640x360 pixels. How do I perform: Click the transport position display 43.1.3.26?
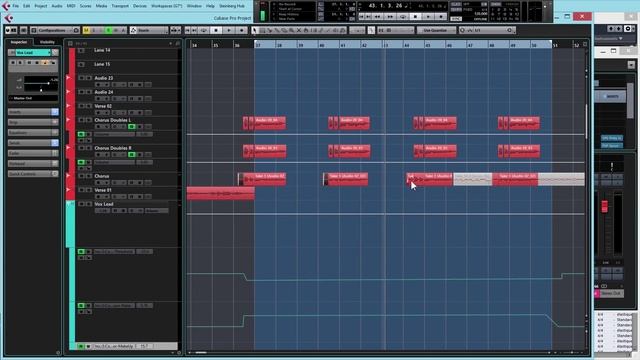coord(385,6)
